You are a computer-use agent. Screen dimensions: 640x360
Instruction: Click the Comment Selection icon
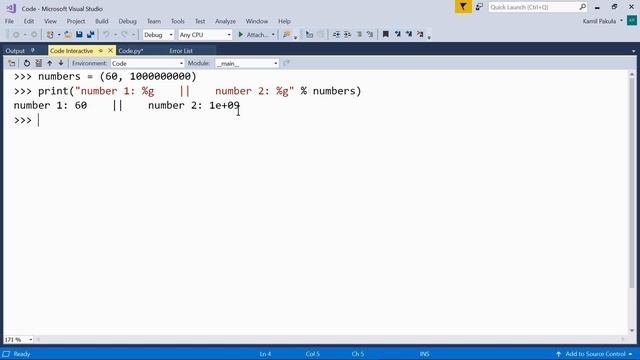[x=359, y=35]
